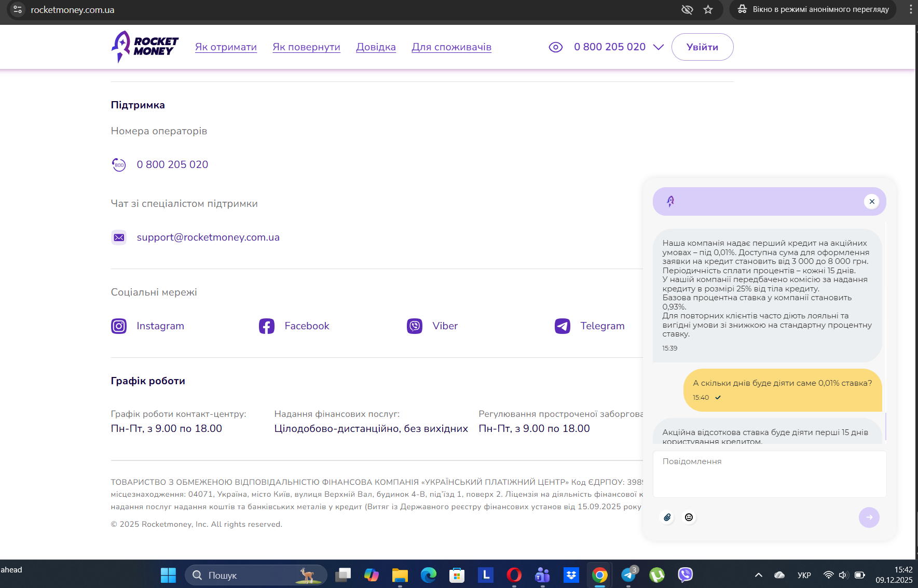This screenshot has width=918, height=588.
Task: Open Microsoft Edge from the taskbar
Action: click(429, 575)
